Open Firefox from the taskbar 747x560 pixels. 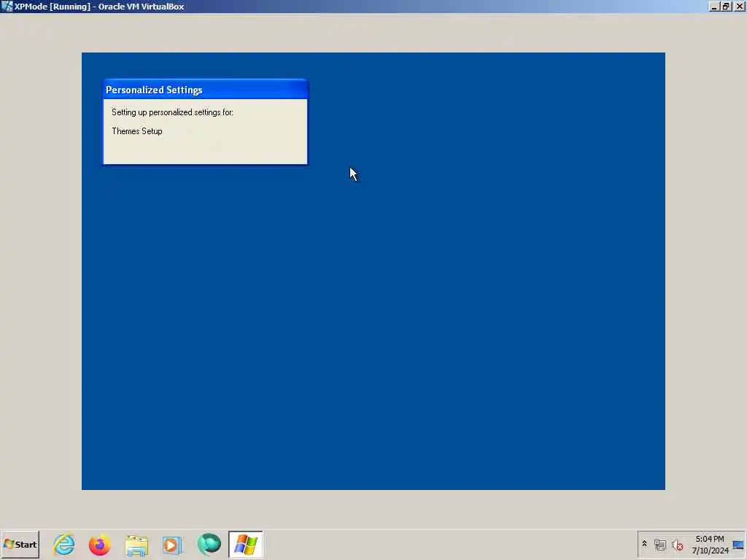(x=99, y=544)
